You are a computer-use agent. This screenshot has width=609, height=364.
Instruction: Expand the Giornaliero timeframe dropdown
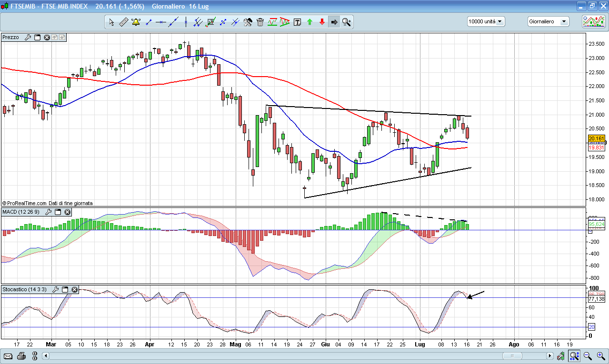548,21
